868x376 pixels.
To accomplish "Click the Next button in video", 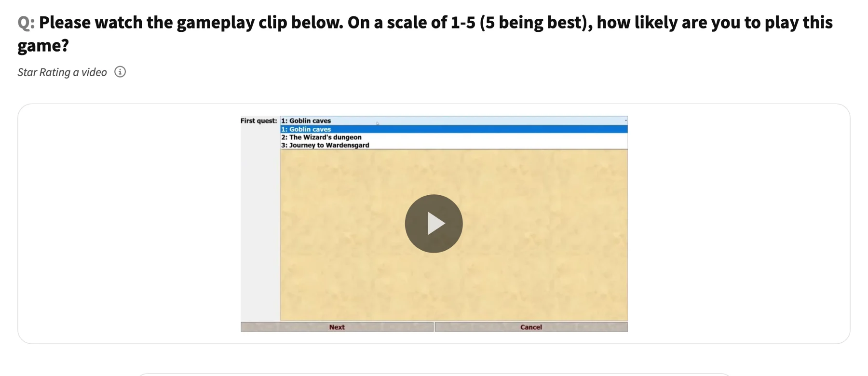I will 337,327.
